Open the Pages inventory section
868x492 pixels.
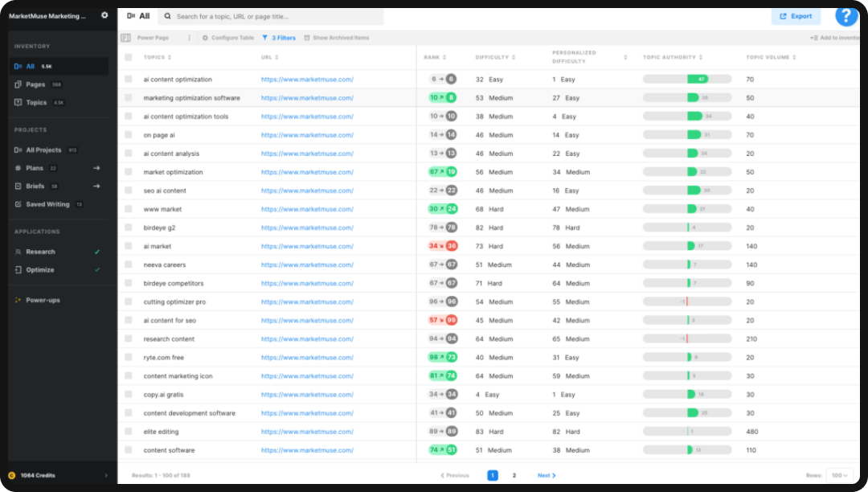tap(35, 84)
